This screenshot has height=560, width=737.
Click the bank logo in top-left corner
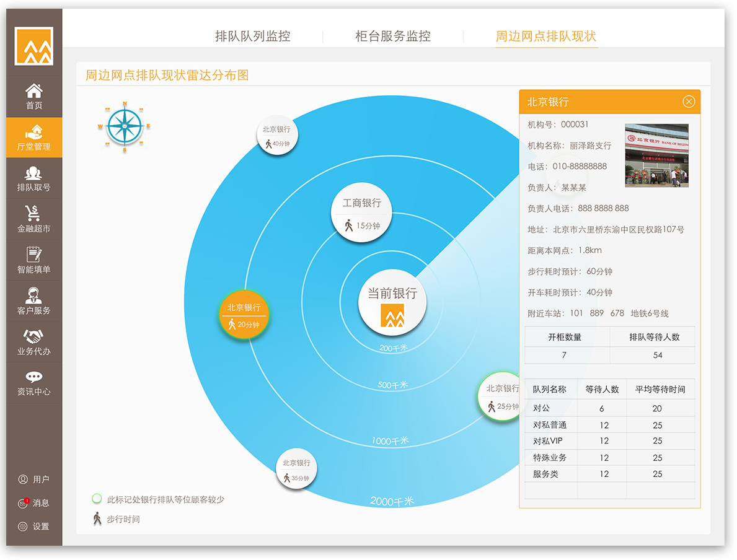pos(34,46)
